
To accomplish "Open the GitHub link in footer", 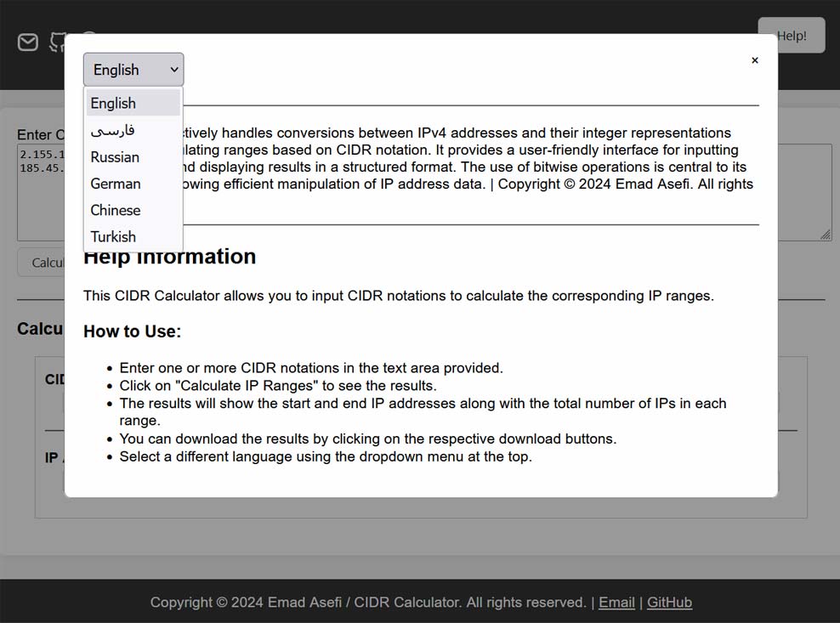I will (669, 603).
